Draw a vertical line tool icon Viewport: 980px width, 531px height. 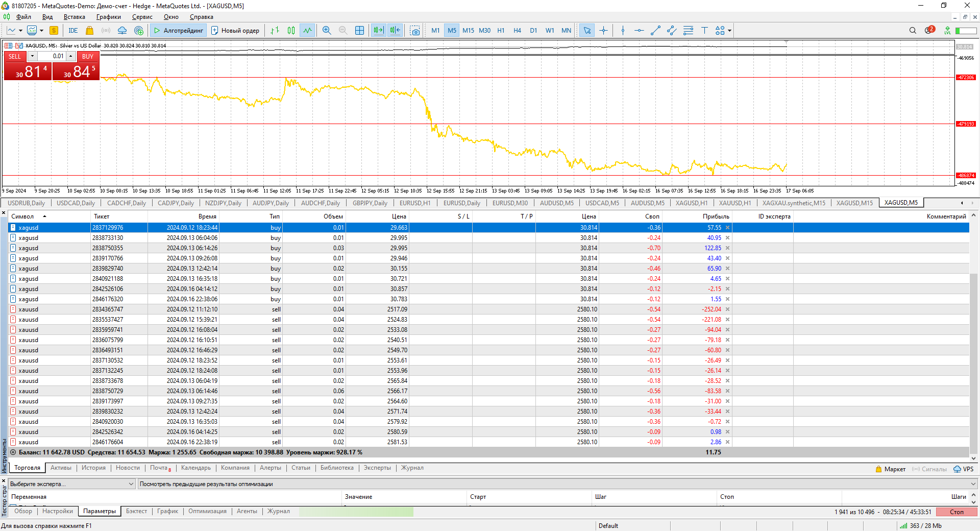623,31
